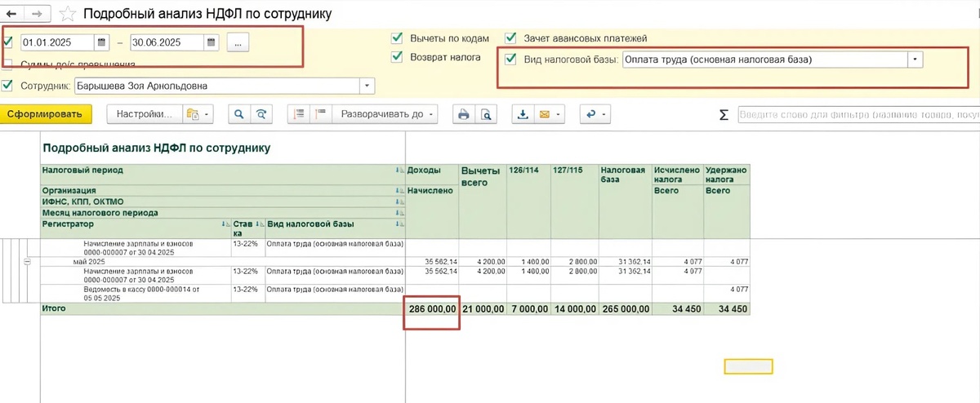The image size is (980, 403).
Task: Click the Find next magnifier icon
Action: 261,114
